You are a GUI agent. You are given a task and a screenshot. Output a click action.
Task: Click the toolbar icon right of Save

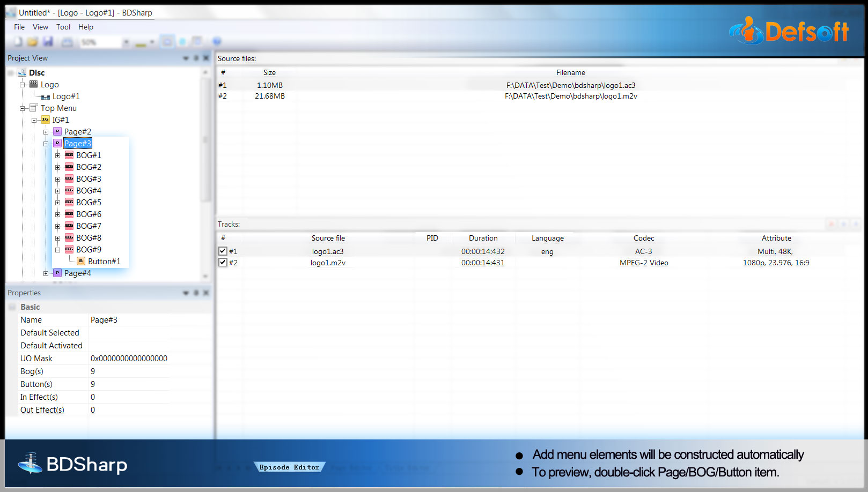pyautogui.click(x=67, y=42)
